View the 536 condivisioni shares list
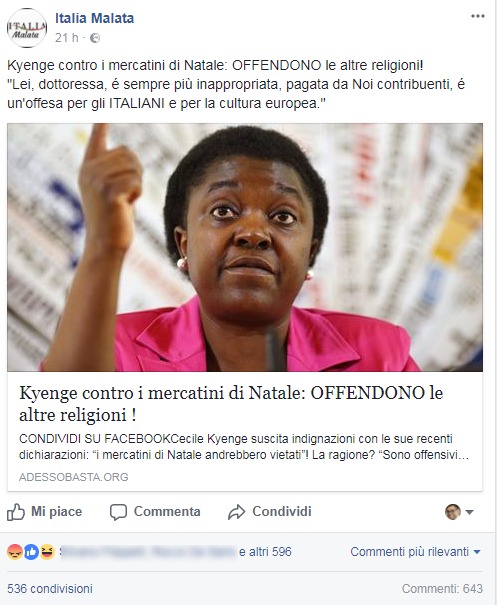The image size is (497, 605). click(50, 589)
